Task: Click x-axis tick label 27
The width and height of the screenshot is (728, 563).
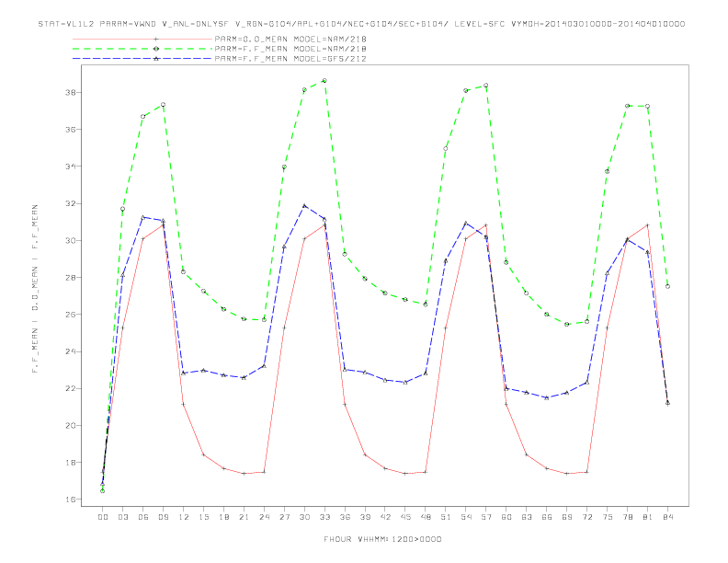Action: (285, 517)
